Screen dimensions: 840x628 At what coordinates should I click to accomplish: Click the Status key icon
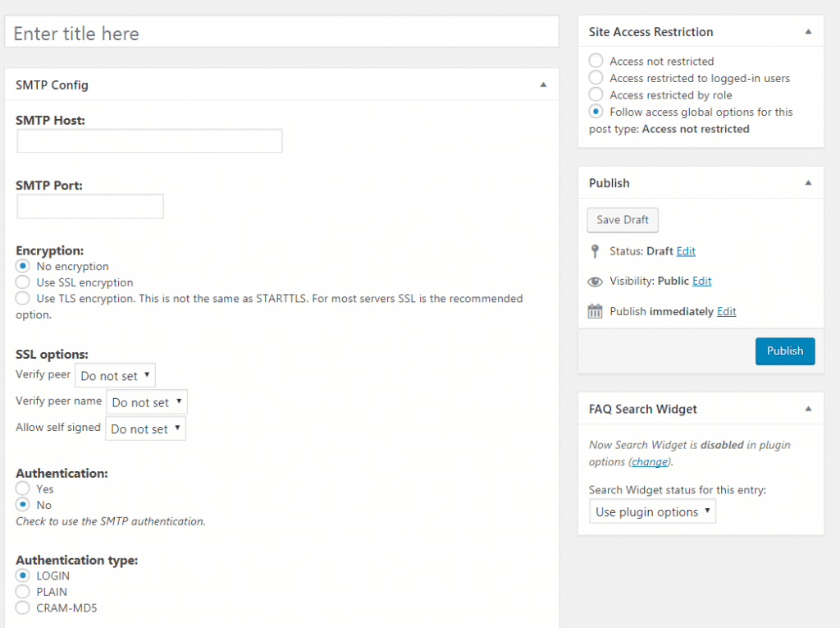click(x=595, y=251)
